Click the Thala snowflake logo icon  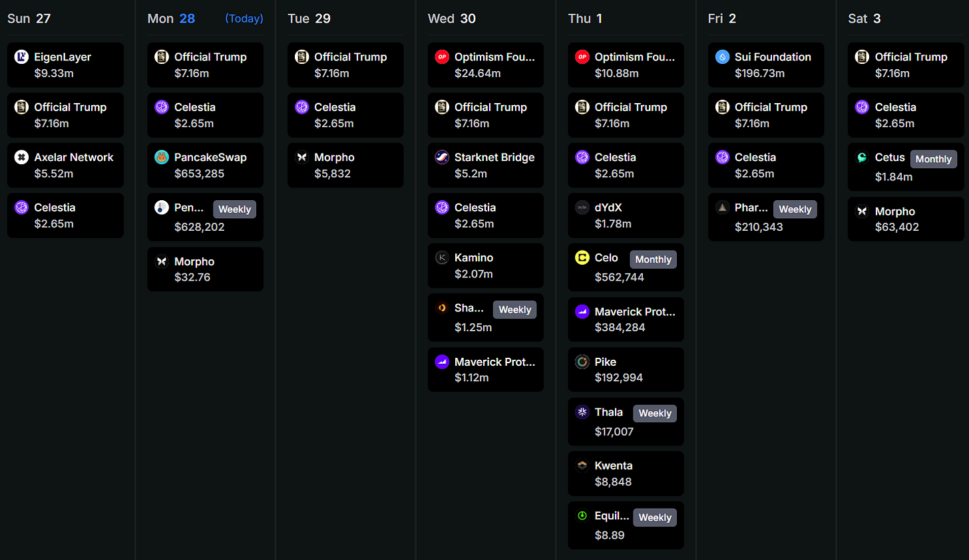tap(582, 412)
